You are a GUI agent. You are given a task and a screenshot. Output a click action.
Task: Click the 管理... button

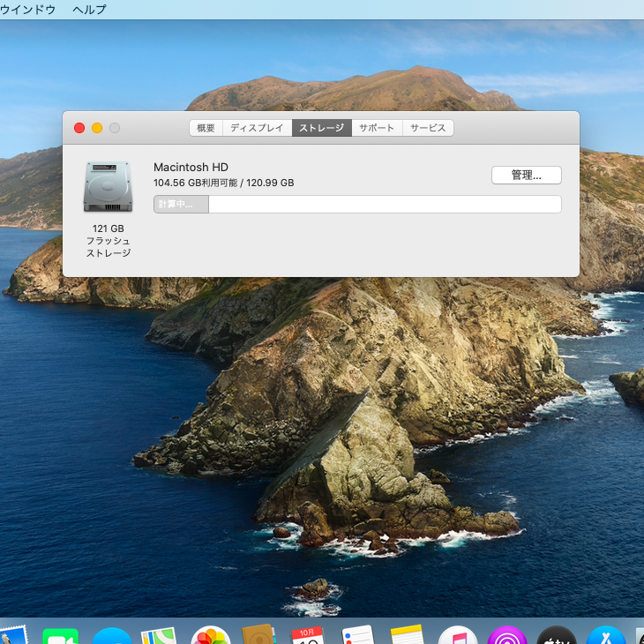pyautogui.click(x=526, y=175)
